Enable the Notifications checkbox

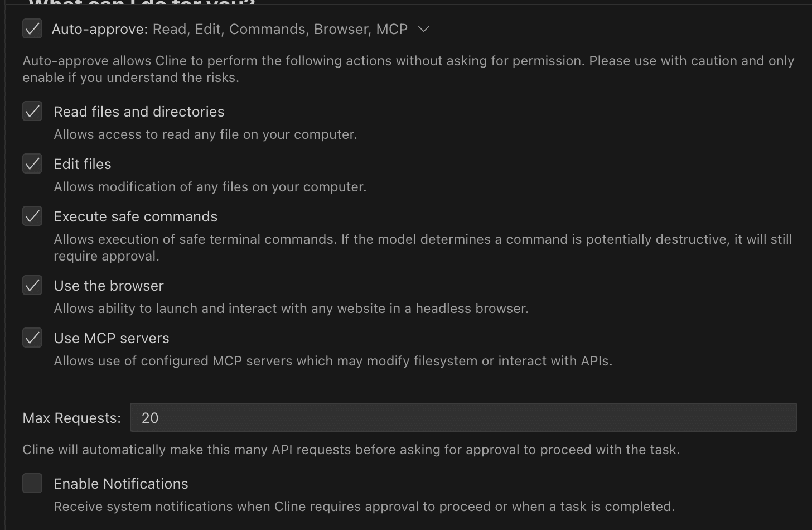pos(32,483)
